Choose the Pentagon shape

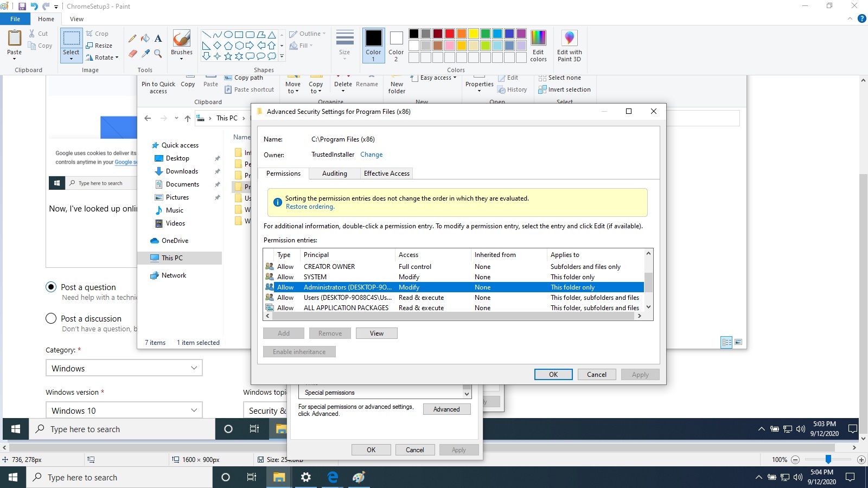[x=228, y=46]
